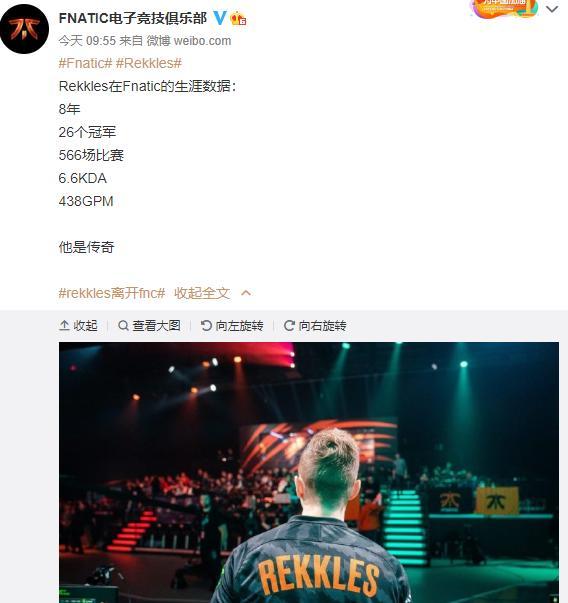Open the #Fnatic# hashtag topic
The width and height of the screenshot is (568, 603).
[x=85, y=63]
